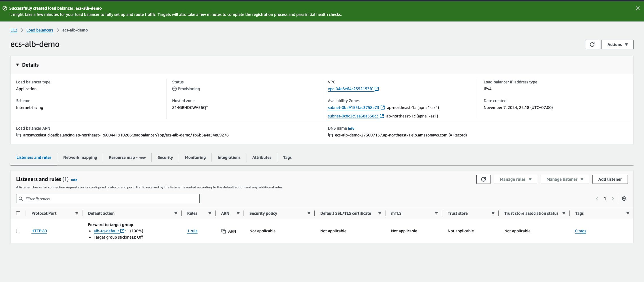Click page 1 in listeners pagination
Viewport: 644px width, 282px height.
[x=605, y=199]
